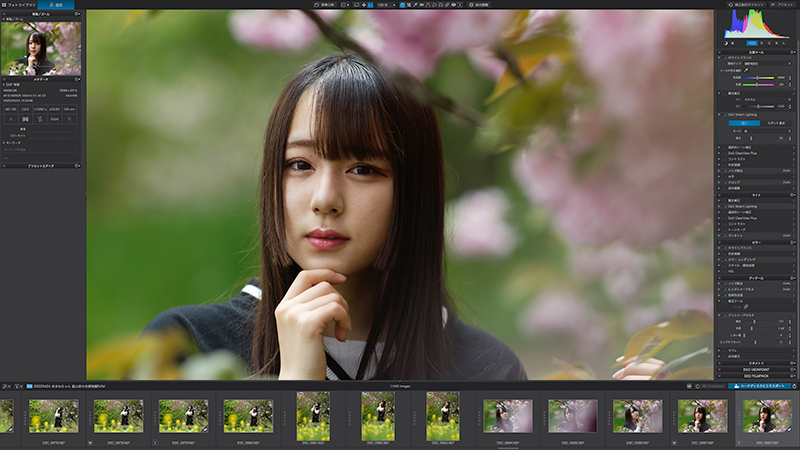Click the sort icon in filmstrip bar
The height and width of the screenshot is (450, 800).
6,386
